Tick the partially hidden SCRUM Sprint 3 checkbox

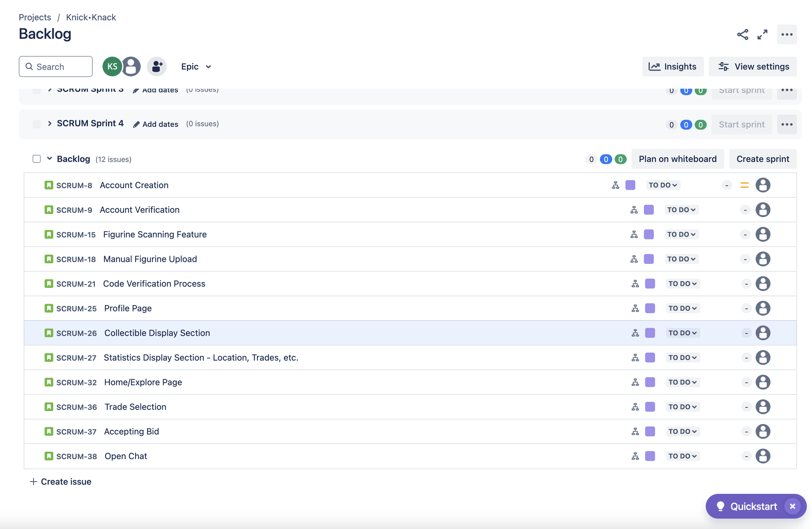point(36,90)
